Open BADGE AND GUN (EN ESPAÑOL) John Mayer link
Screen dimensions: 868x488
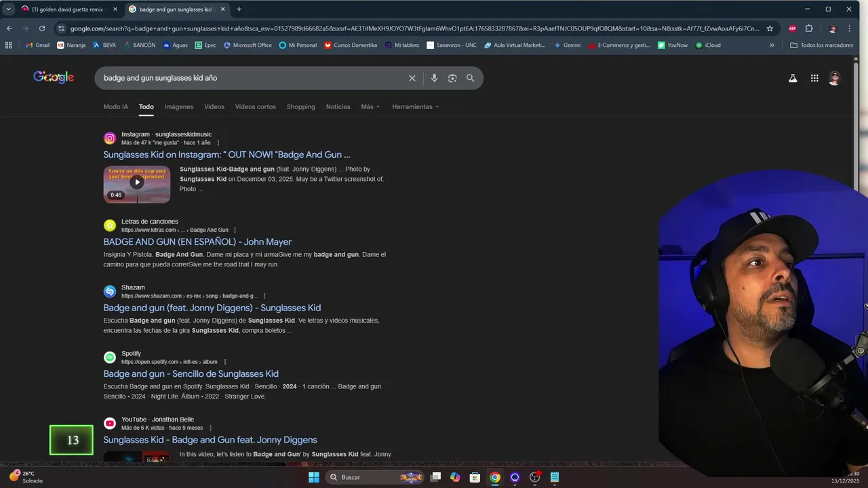[x=197, y=242]
